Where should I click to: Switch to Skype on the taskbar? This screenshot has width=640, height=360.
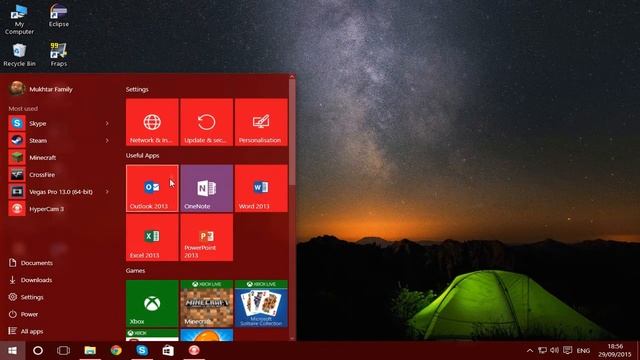(x=142, y=351)
